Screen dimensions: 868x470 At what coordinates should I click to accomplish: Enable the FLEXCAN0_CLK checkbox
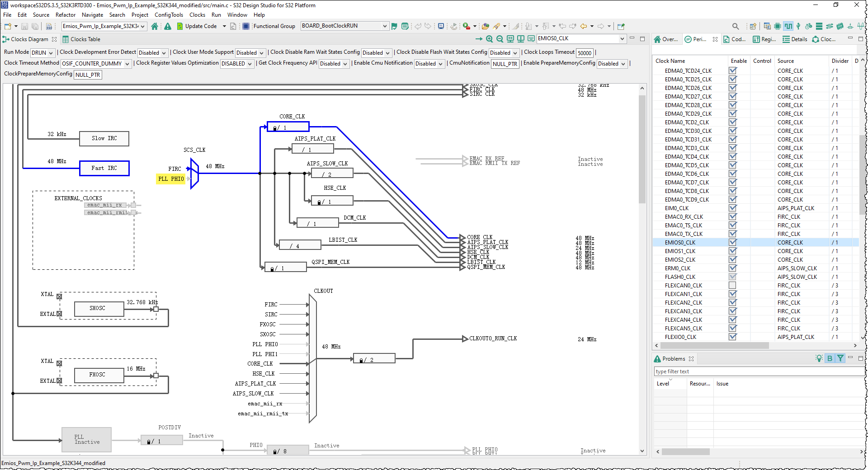coord(732,286)
